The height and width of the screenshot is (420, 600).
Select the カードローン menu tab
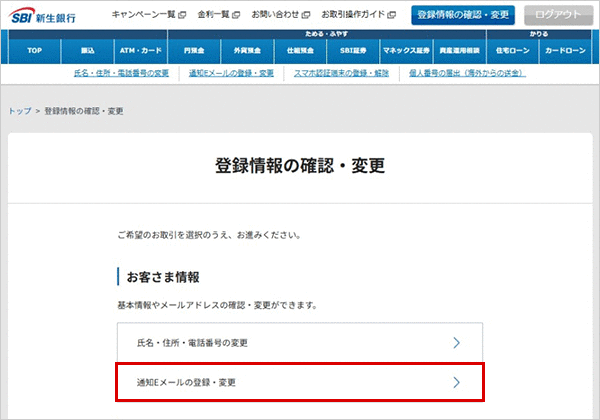coord(566,50)
